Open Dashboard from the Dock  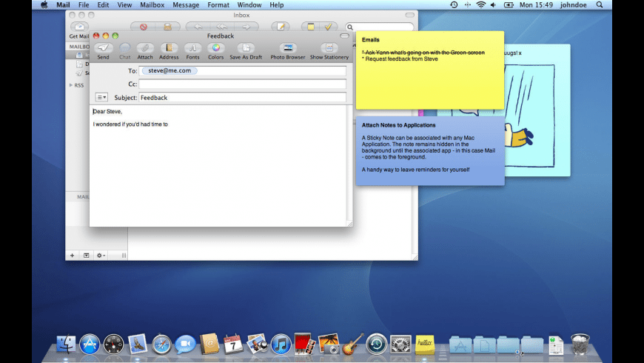(x=113, y=344)
